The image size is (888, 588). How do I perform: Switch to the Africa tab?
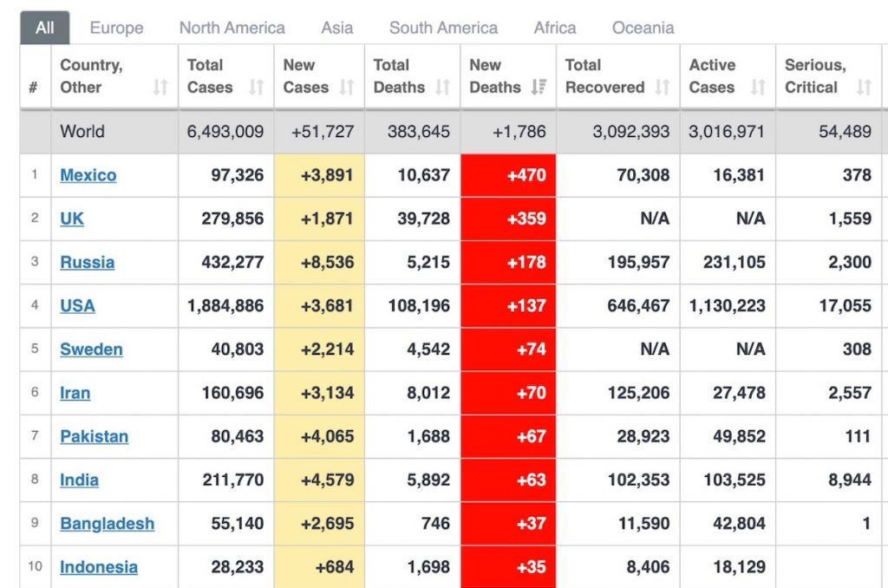click(555, 28)
